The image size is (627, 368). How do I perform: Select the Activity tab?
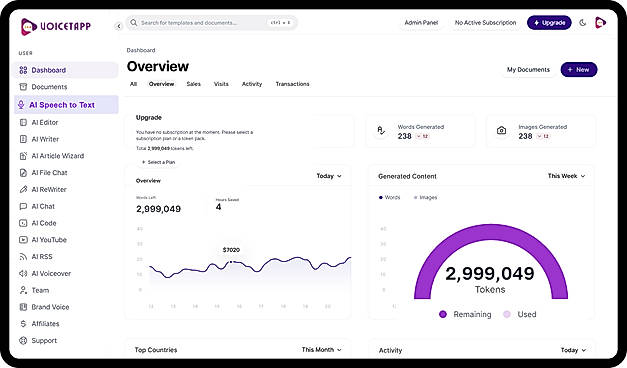(x=252, y=84)
